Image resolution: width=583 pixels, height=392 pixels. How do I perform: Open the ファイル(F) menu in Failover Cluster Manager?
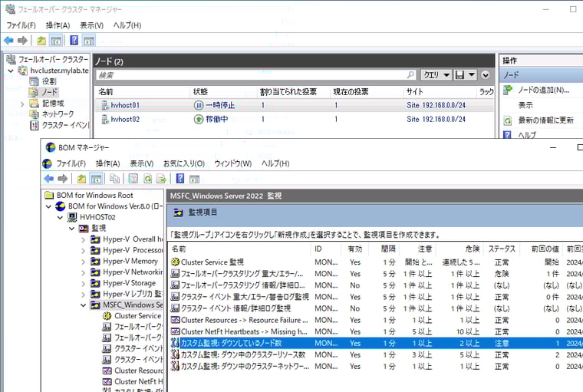pos(21,25)
